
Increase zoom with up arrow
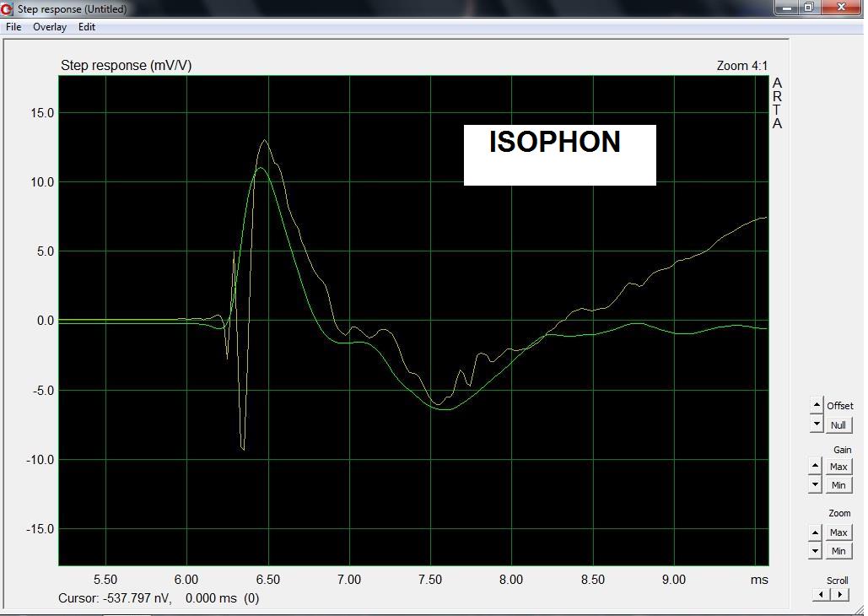pyautogui.click(x=815, y=532)
